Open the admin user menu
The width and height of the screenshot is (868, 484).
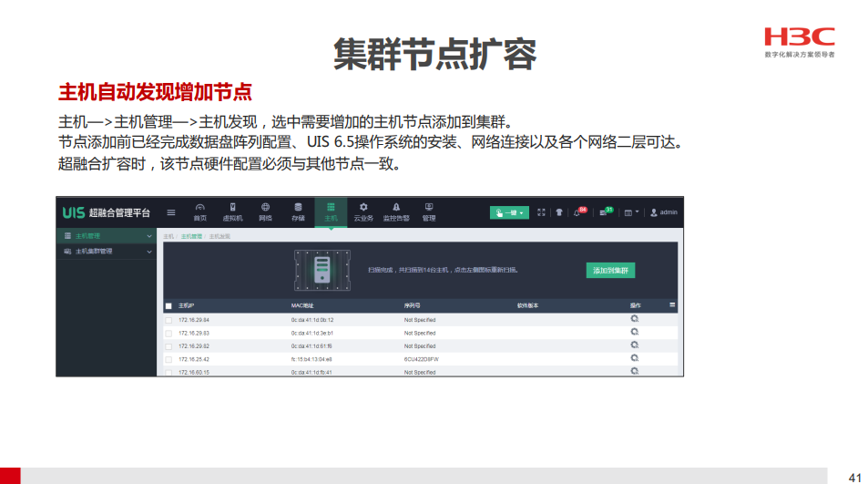(664, 212)
